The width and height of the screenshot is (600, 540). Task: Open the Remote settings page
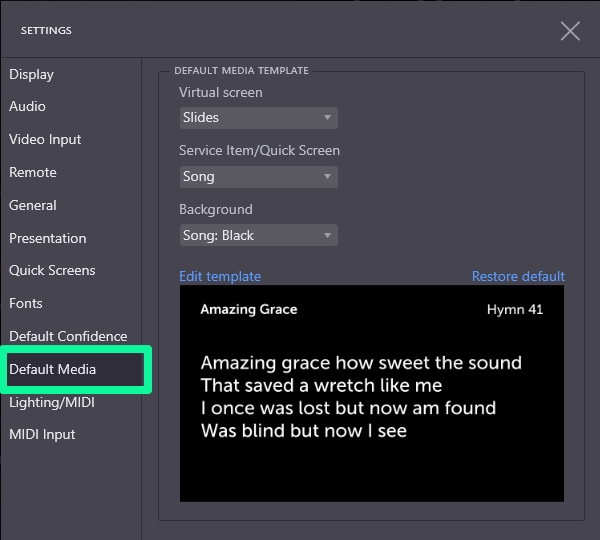click(x=33, y=172)
